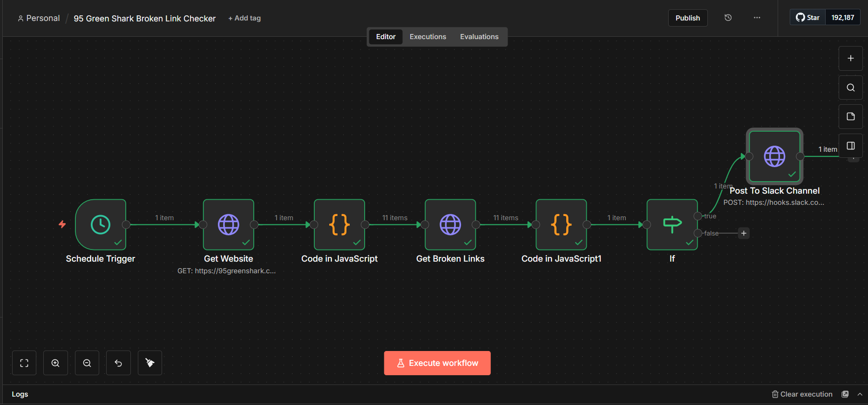Switch to the Evaluations tab
Screen dimensions: 868x405
click(x=479, y=37)
